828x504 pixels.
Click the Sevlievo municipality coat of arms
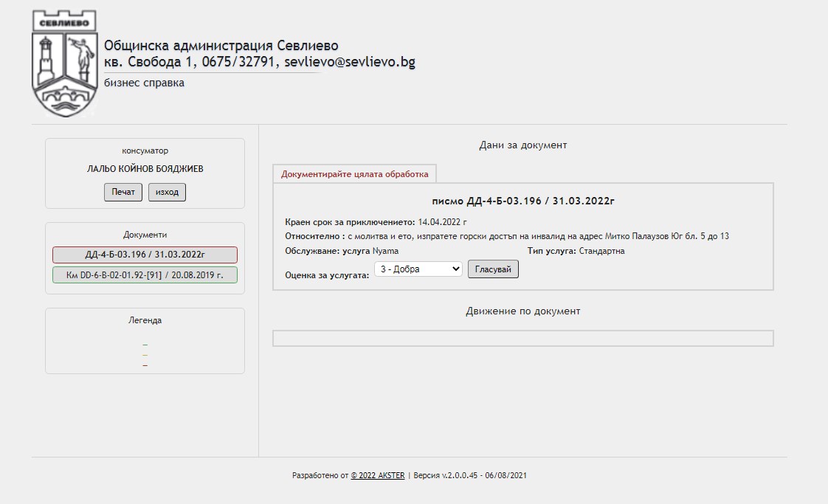65,64
